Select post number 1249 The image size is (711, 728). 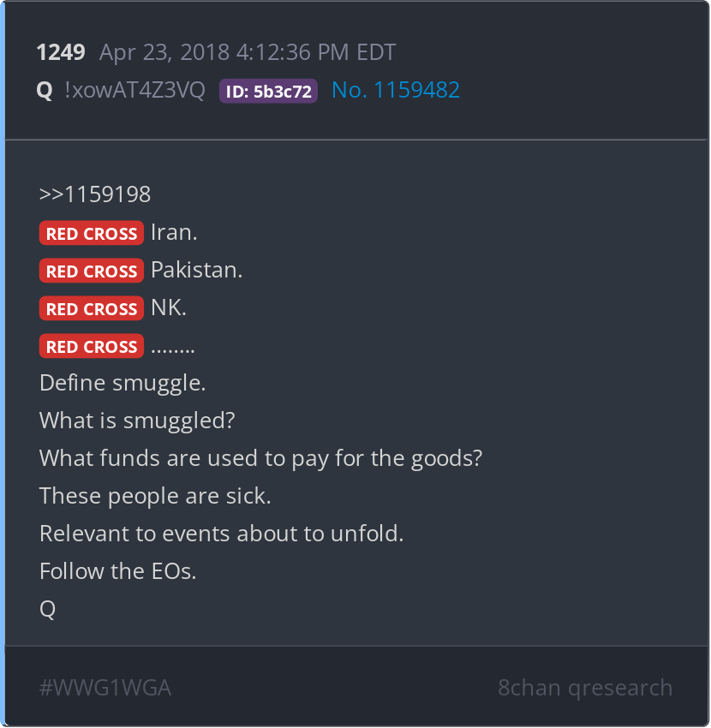61,52
